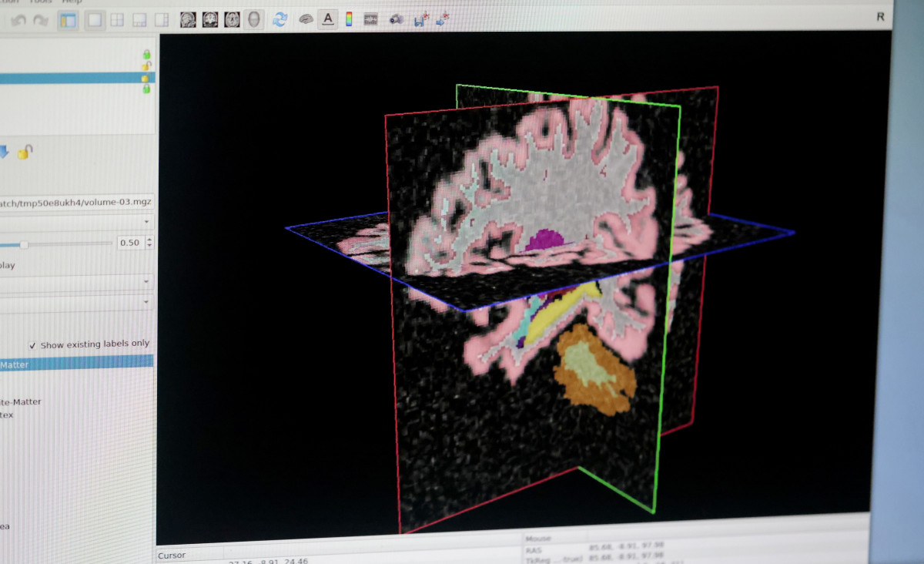
Task: Select the 'tex' label in the list
Action: point(7,415)
